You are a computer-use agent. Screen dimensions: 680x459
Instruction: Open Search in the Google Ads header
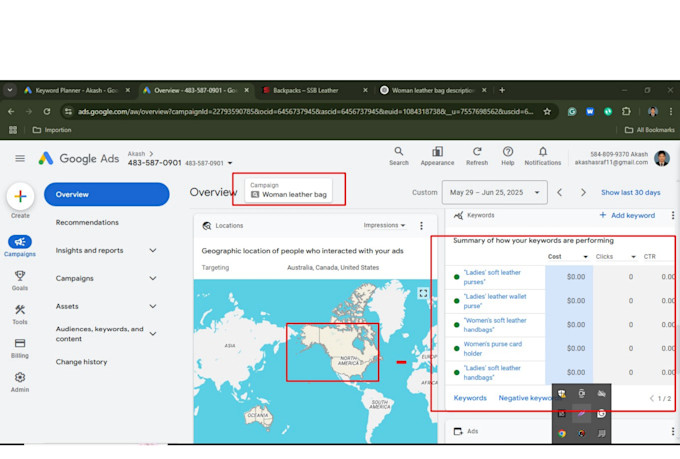click(399, 156)
